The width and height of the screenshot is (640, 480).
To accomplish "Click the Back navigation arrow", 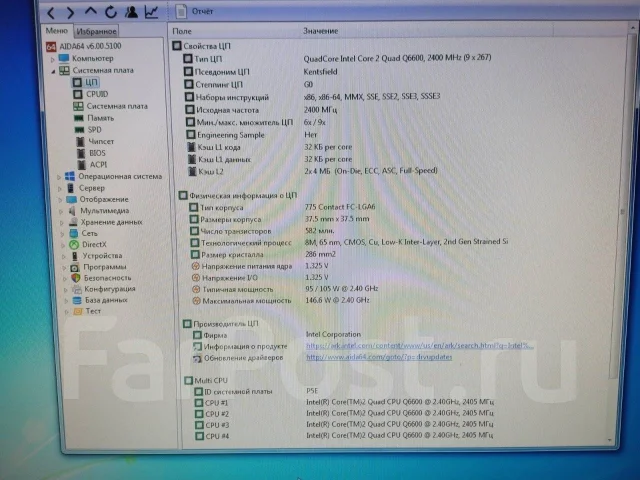I will coord(51,13).
